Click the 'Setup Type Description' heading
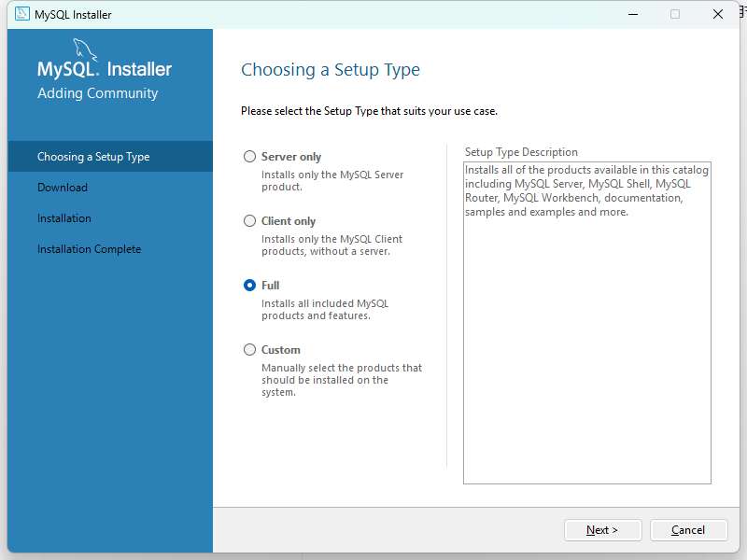This screenshot has height=560, width=747. pyautogui.click(x=521, y=152)
